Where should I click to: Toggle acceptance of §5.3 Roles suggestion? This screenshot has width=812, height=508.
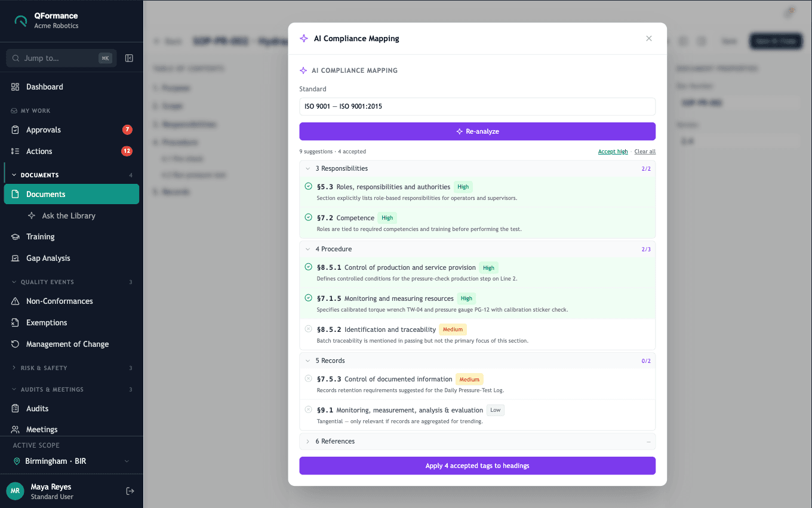[x=308, y=186]
